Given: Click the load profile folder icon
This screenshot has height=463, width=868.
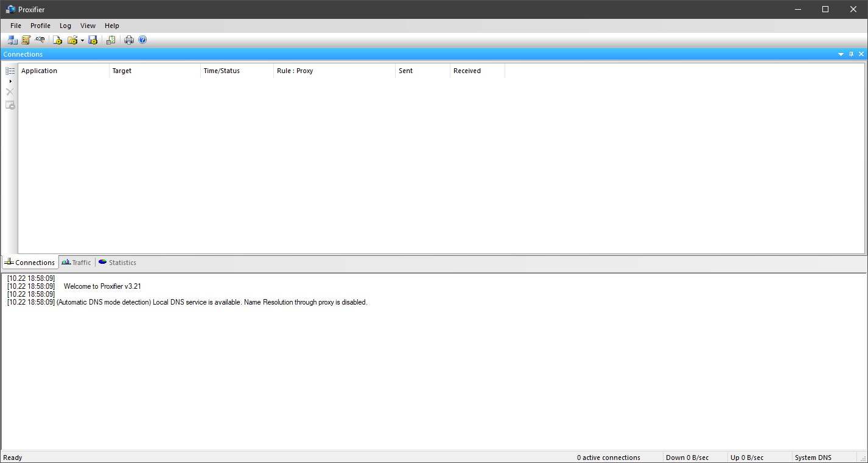Looking at the screenshot, I should coord(72,40).
